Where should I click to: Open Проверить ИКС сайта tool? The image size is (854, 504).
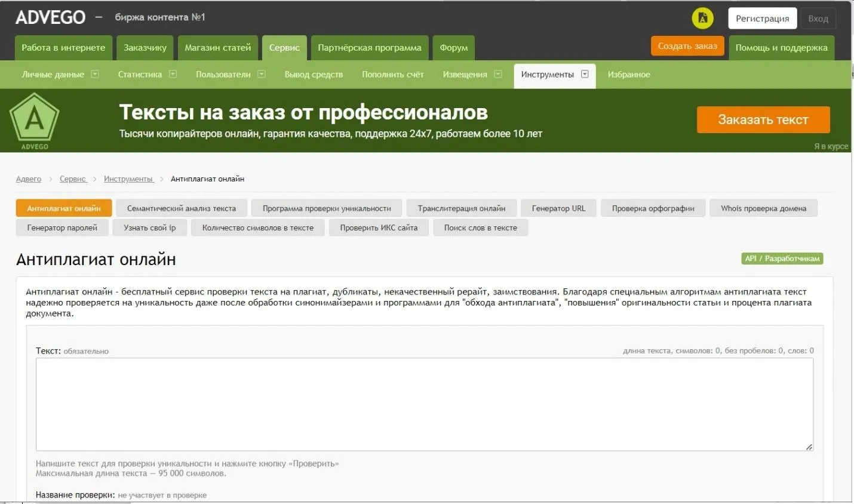pos(379,228)
